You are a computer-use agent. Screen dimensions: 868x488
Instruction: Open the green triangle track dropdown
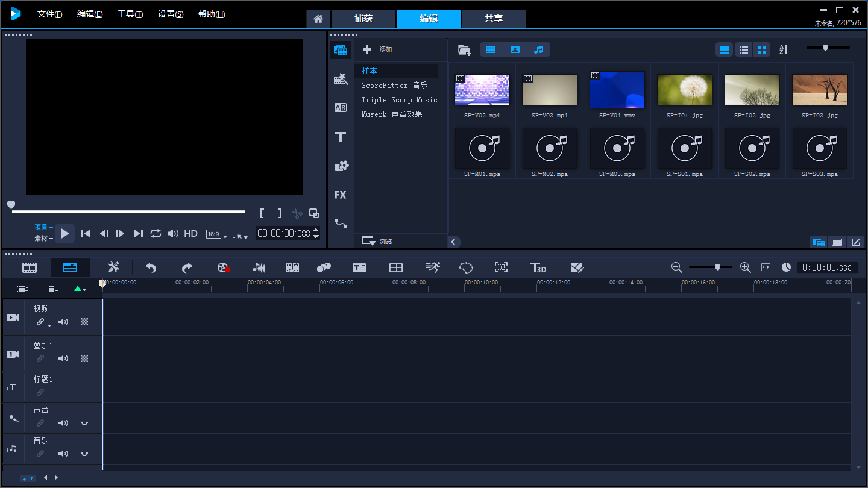point(80,289)
